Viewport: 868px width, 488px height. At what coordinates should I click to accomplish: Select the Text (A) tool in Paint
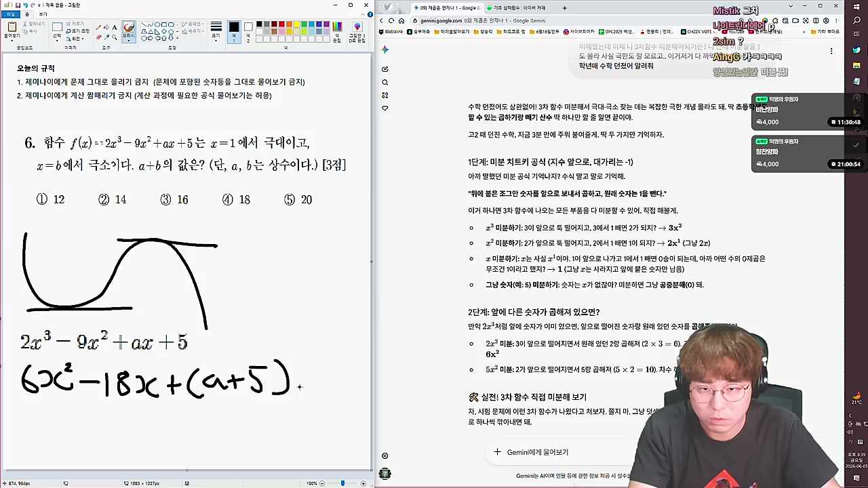(115, 28)
